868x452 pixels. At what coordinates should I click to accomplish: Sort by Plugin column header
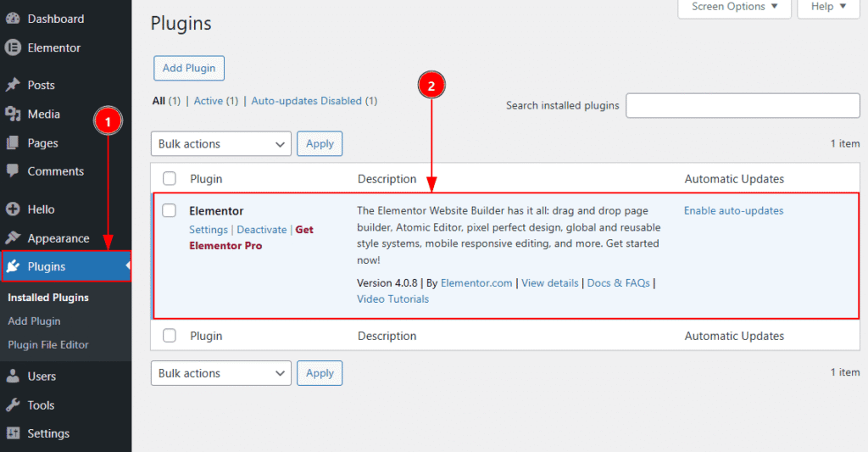point(206,179)
